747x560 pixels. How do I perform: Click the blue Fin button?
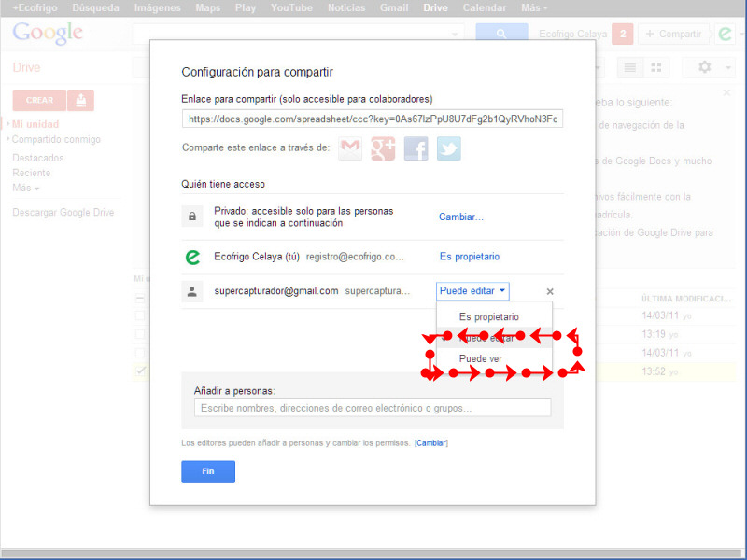click(x=208, y=471)
